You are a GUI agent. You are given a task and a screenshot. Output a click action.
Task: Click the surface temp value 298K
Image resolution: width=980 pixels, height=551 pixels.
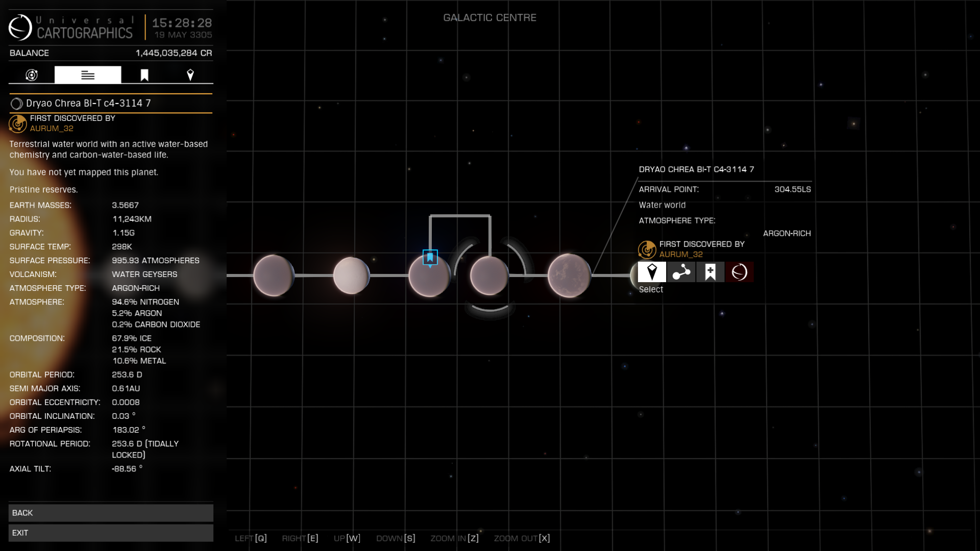coord(122,246)
